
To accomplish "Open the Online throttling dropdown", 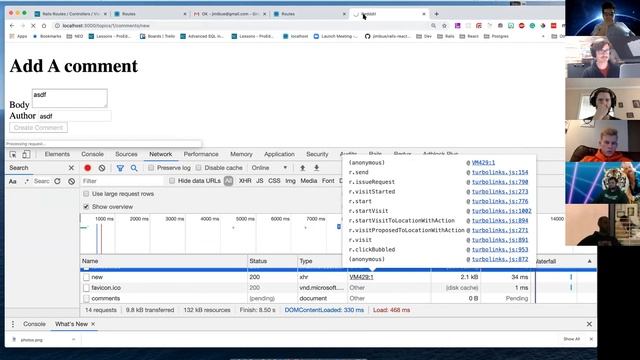I will (269, 168).
